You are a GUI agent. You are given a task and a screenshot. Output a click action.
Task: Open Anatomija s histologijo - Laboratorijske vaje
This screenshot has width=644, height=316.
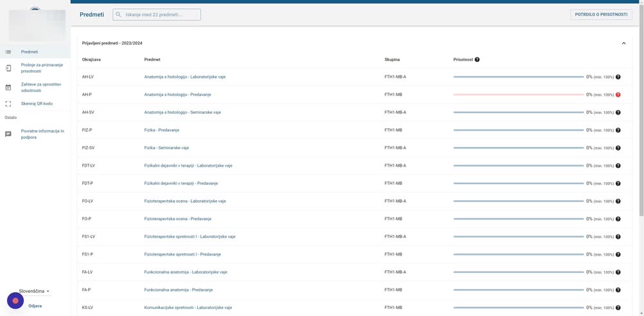pos(184,77)
